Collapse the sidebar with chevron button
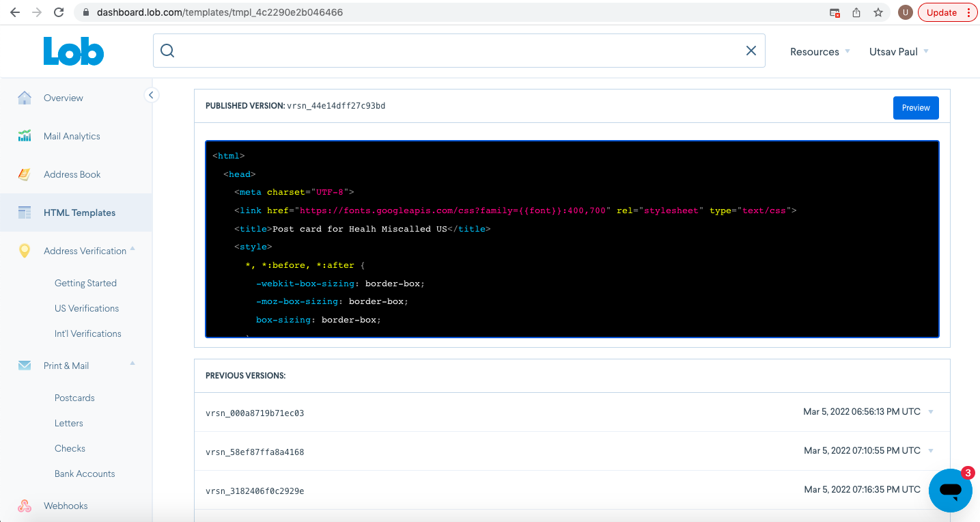Screen dimensions: 980x522 [152, 95]
